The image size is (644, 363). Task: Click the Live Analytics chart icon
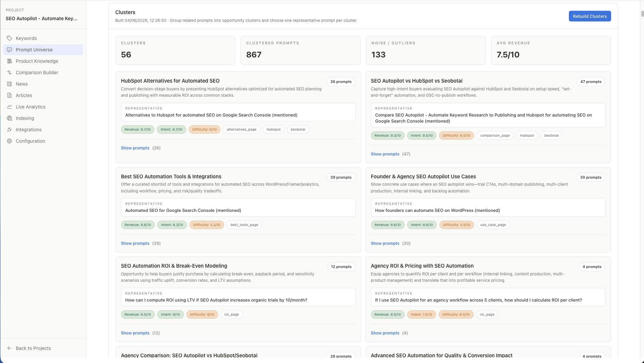9,107
